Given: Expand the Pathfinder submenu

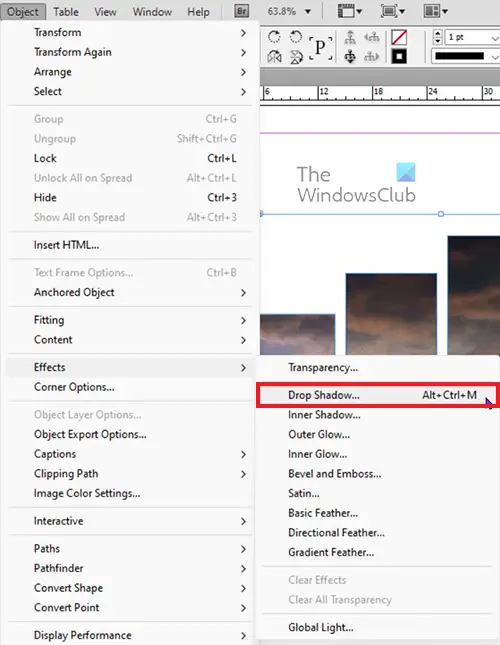Looking at the screenshot, I should point(130,568).
